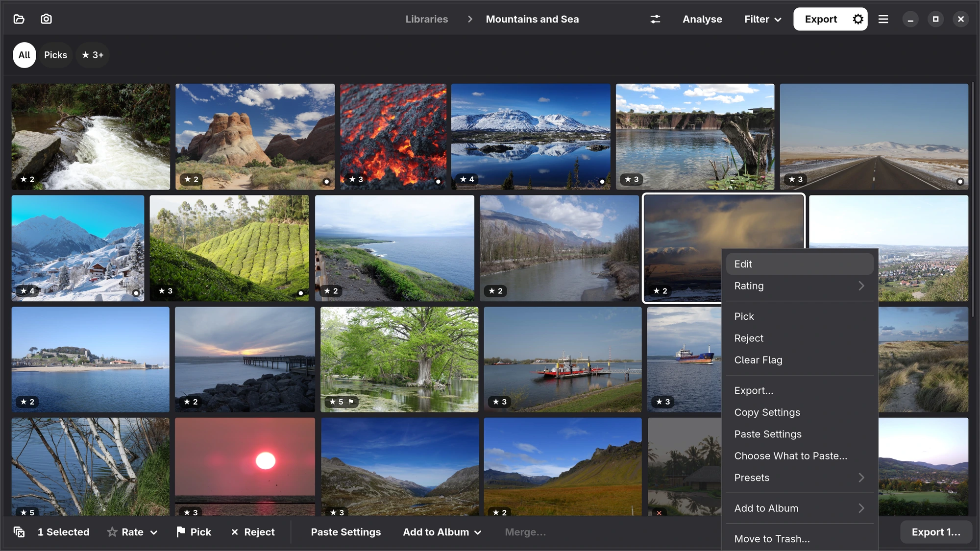Choose Copy Settings in context menu
This screenshot has height=551, width=980.
800,412
